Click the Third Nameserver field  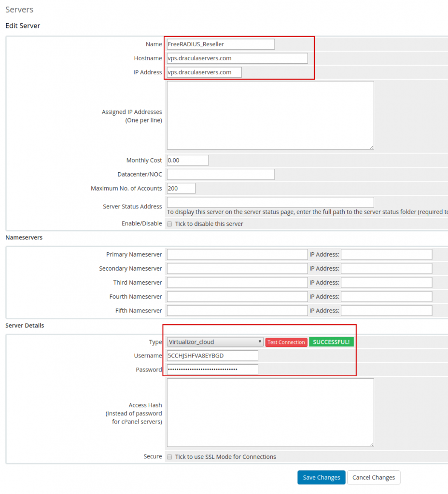coord(238,282)
